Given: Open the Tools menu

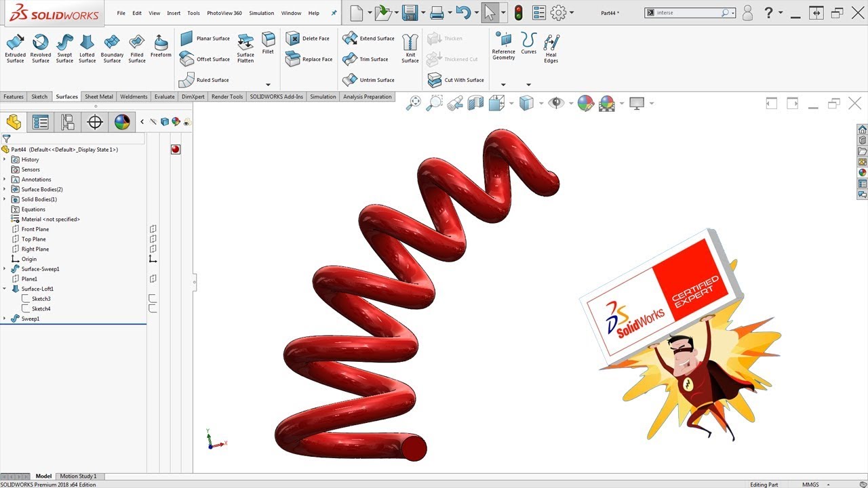Looking at the screenshot, I should (x=193, y=13).
